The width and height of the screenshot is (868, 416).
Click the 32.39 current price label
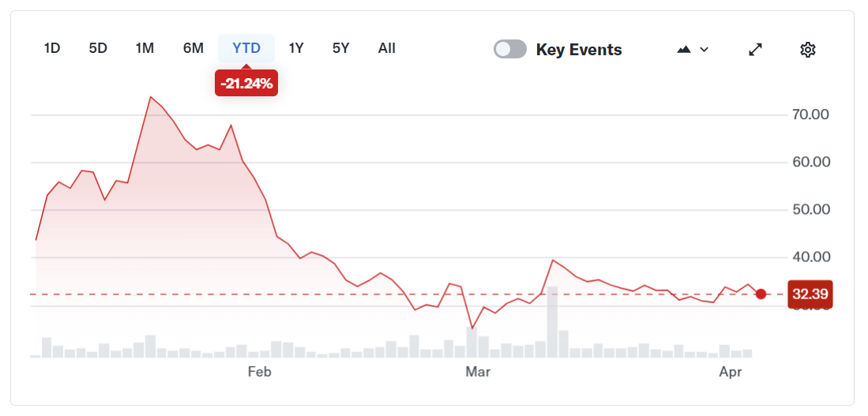[x=810, y=294]
